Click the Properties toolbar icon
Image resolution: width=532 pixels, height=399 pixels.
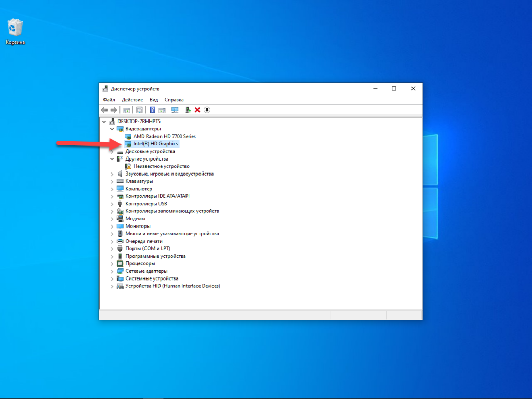coord(139,110)
